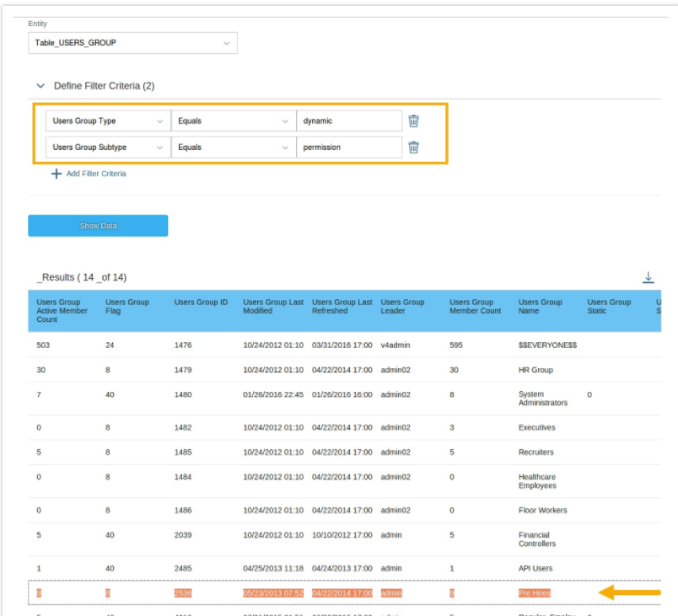Viewport: 678px width, 616px height.
Task: Open the Users Group Type field dropdown
Action: pos(108,121)
